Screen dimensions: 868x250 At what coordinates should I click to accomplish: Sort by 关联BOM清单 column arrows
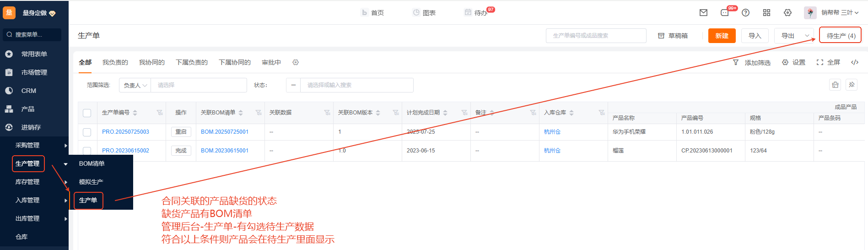pos(241,113)
